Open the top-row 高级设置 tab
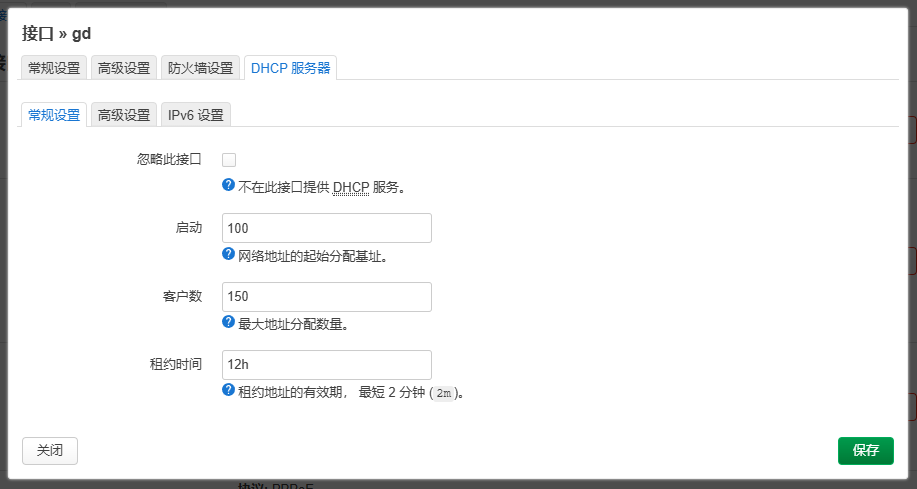Screen dimensions: 917x489 (x=124, y=68)
